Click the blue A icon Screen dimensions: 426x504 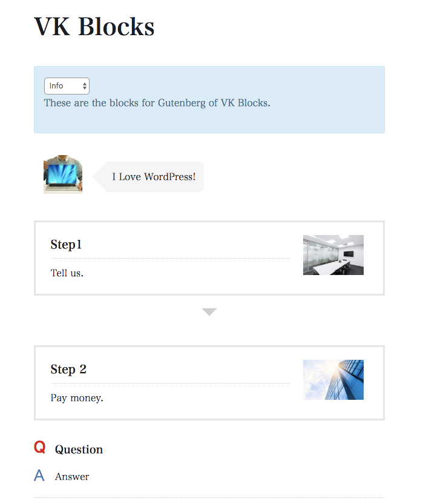(x=39, y=476)
